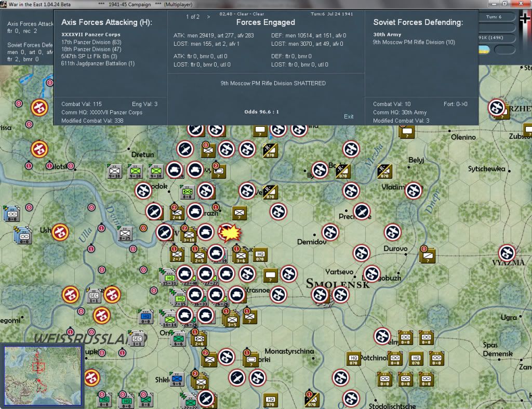
Task: Select the Soviet HQ counter beside 3=6
Action: coord(260,255)
